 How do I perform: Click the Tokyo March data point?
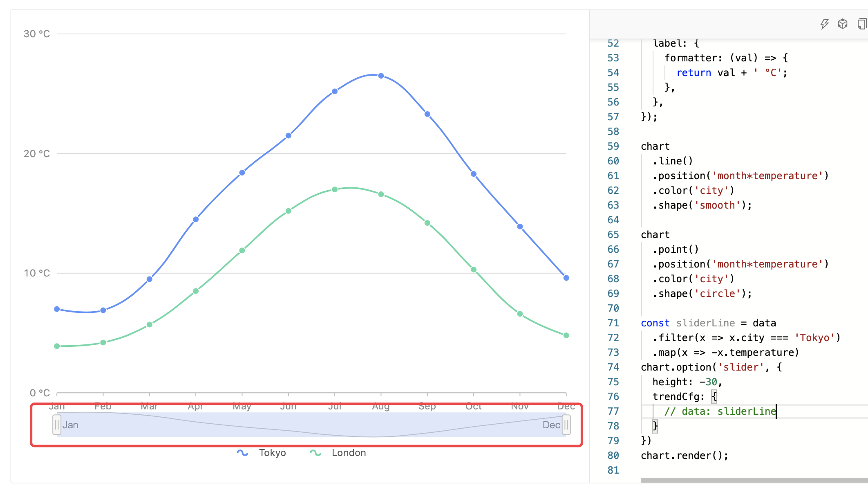(x=150, y=279)
